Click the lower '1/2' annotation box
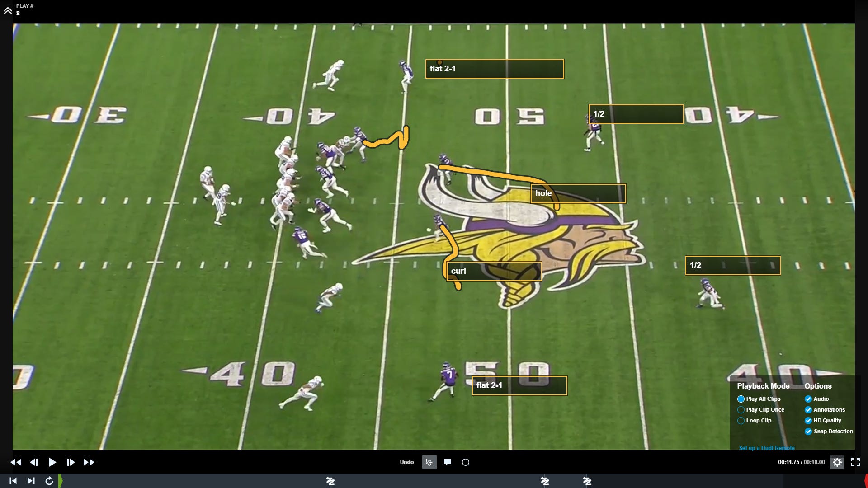Screen dimensions: 868x488 click(733, 265)
